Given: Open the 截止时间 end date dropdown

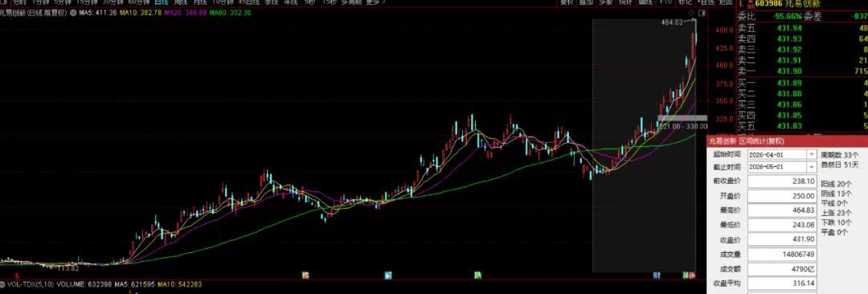Looking at the screenshot, I should [812, 166].
